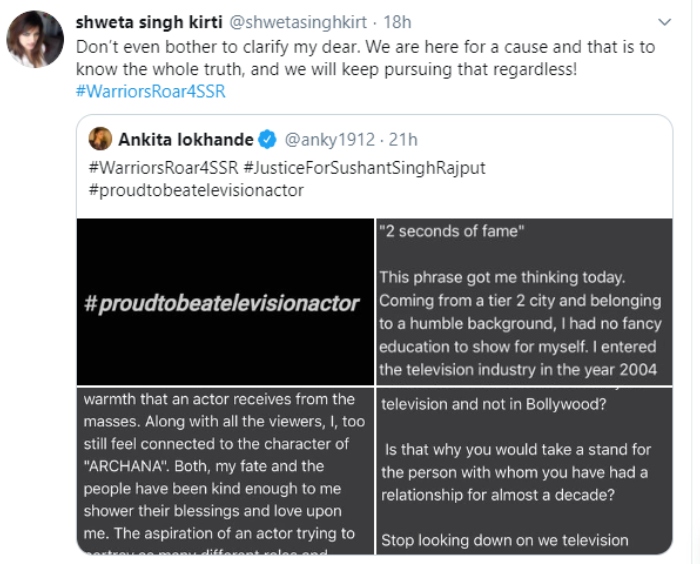700x564 pixels.
Task: Click the blue verified badge
Action: coord(268,138)
